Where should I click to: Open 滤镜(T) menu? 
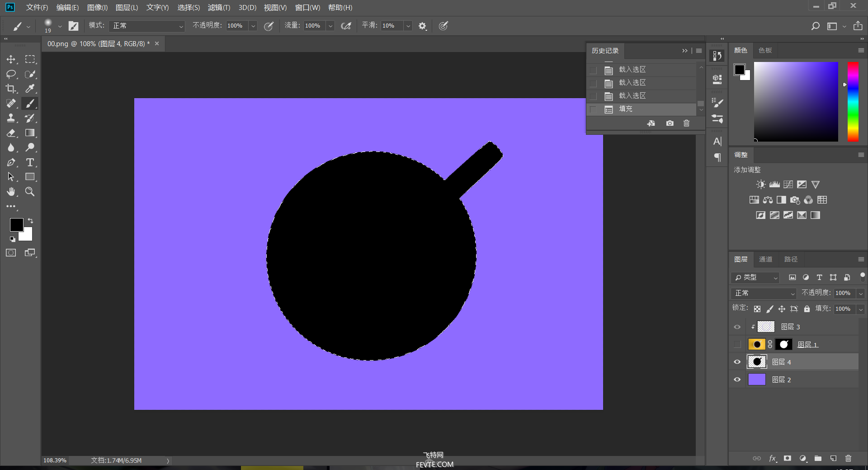219,8
